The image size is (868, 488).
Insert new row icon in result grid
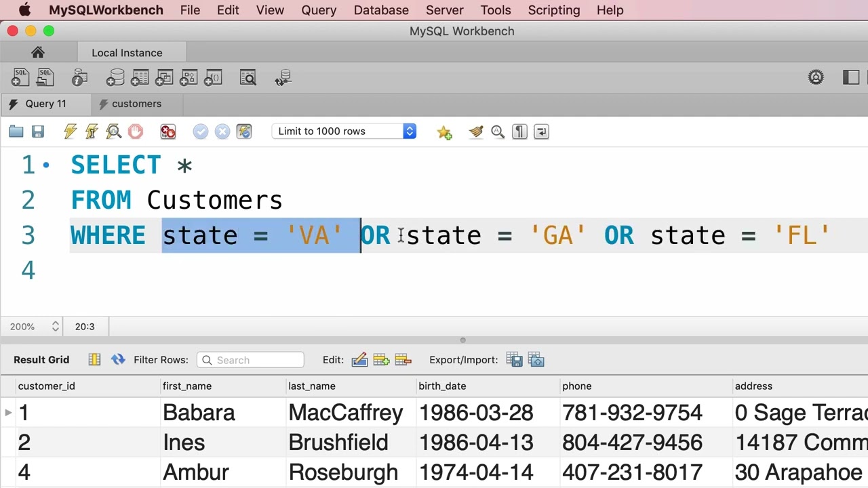pos(381,360)
